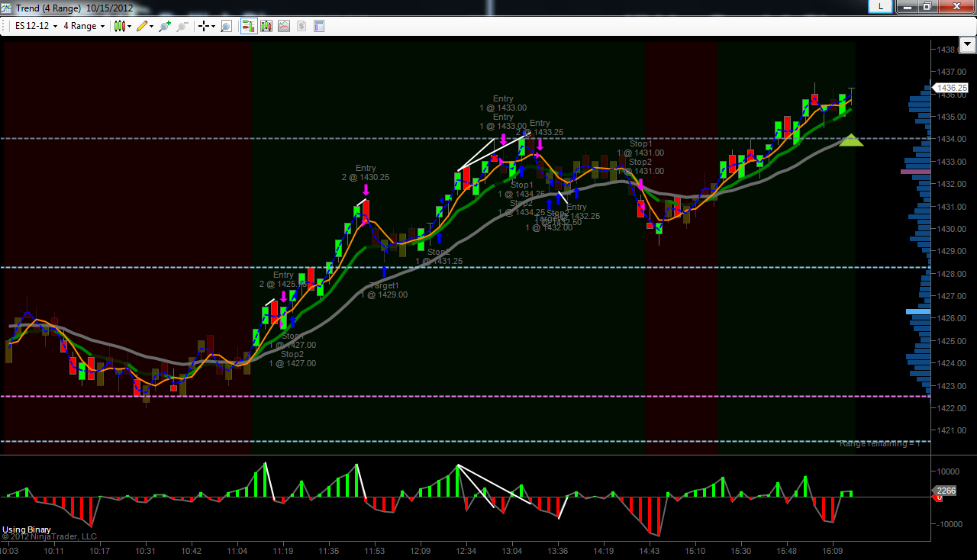Click the boxed candlestick toolbar icon
The width and height of the screenshot is (977, 560).
266,26
